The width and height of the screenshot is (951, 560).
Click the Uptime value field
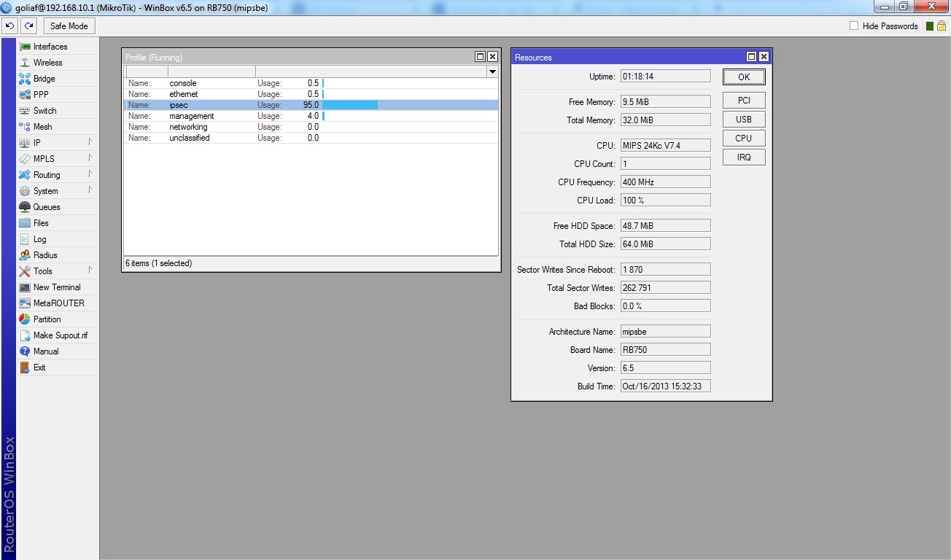point(665,77)
